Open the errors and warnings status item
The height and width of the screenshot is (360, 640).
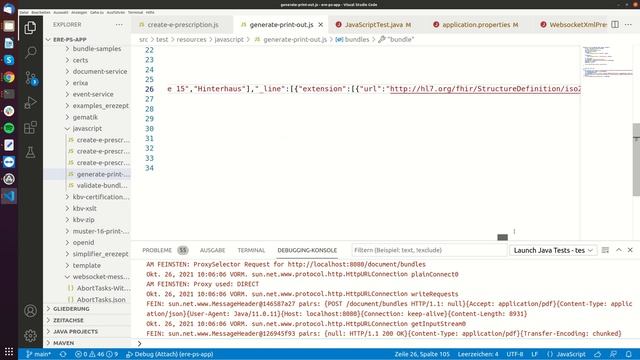[x=97, y=354]
